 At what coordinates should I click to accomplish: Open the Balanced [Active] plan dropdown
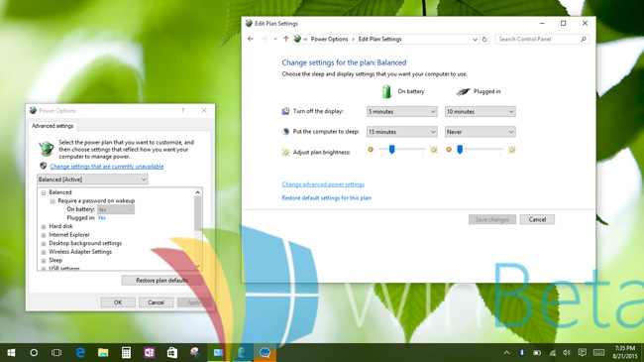92,180
